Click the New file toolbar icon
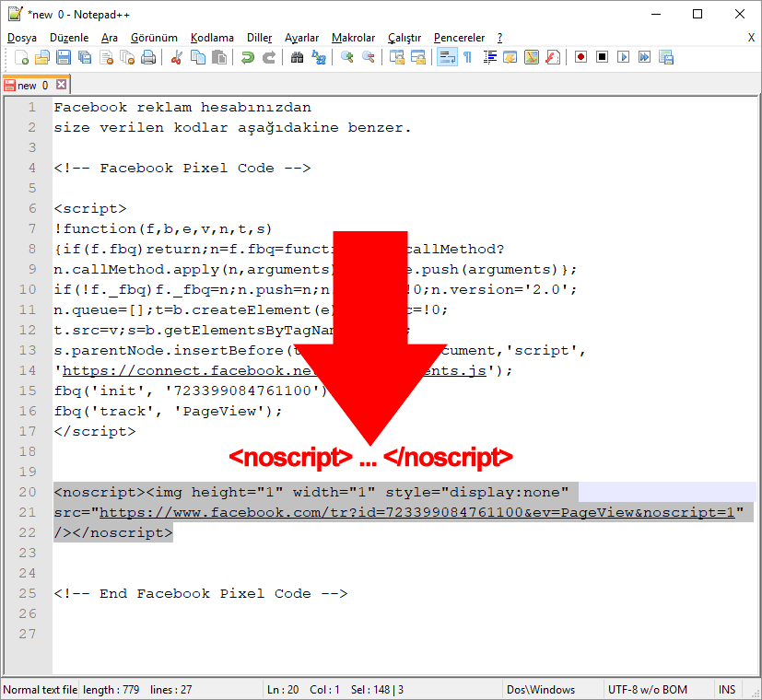Screen dimensions: 762x700 21,58
